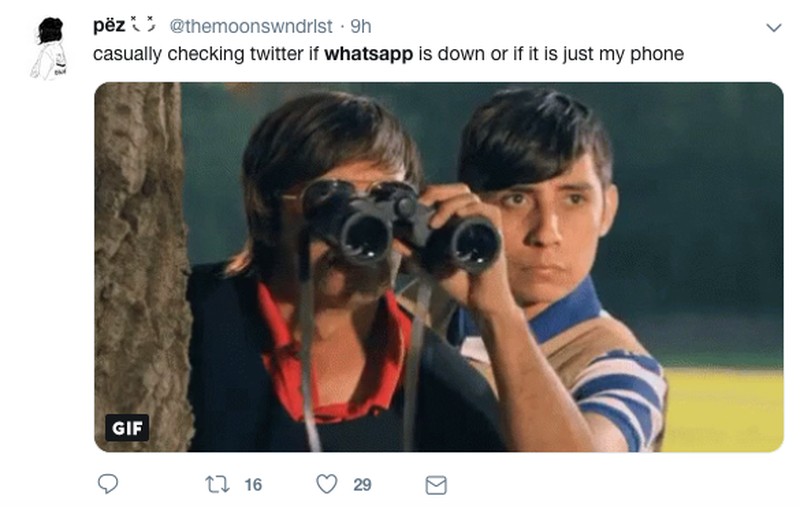Click the yellow field area in GIF

point(724,408)
